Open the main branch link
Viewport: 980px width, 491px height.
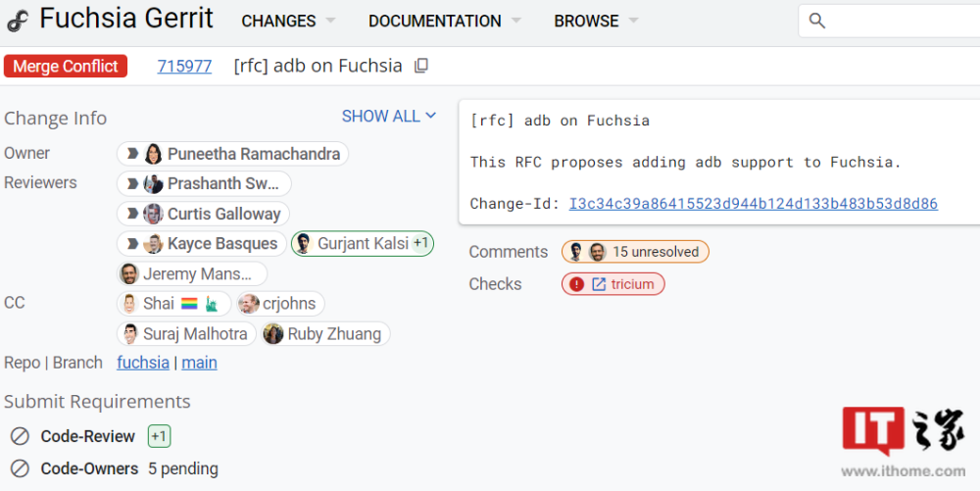point(199,363)
